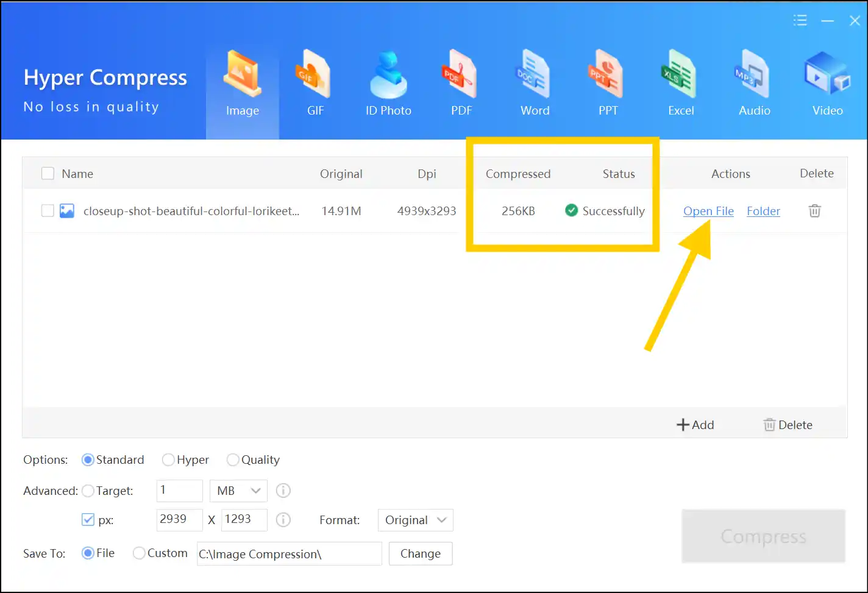This screenshot has height=593, width=868.
Task: Click the Add button with plus icon
Action: pos(695,425)
